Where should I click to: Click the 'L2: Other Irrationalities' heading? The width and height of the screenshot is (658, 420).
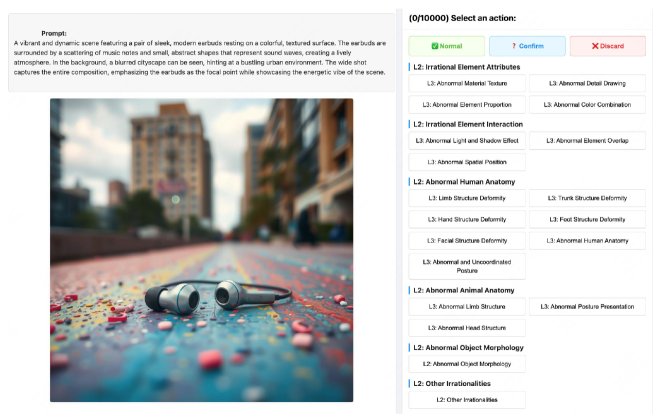pyautogui.click(x=452, y=383)
